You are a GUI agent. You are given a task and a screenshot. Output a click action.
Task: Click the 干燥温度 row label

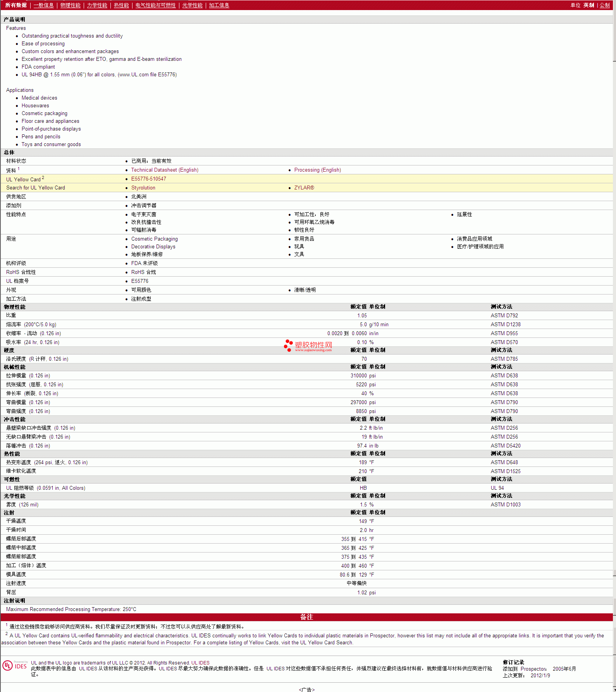[16, 521]
